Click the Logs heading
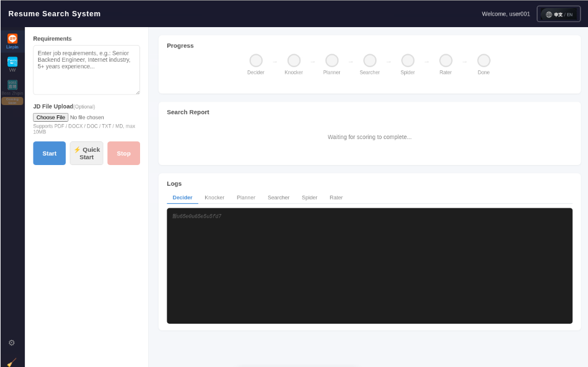Viewport: 588px width, 367px height. click(x=174, y=183)
